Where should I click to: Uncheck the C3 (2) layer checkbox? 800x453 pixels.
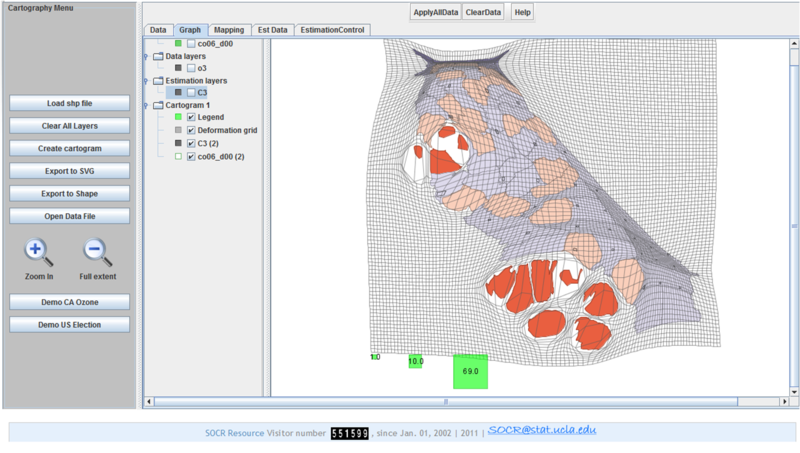(191, 143)
